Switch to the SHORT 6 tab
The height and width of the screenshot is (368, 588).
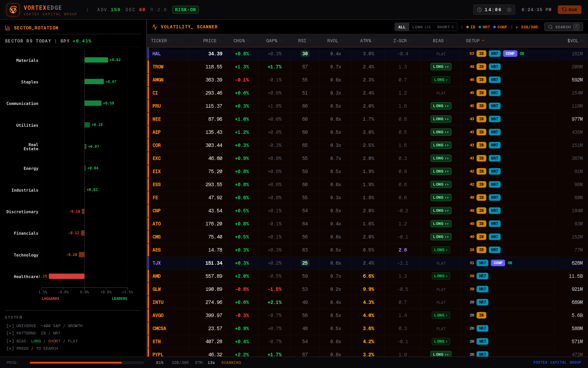pyautogui.click(x=445, y=27)
